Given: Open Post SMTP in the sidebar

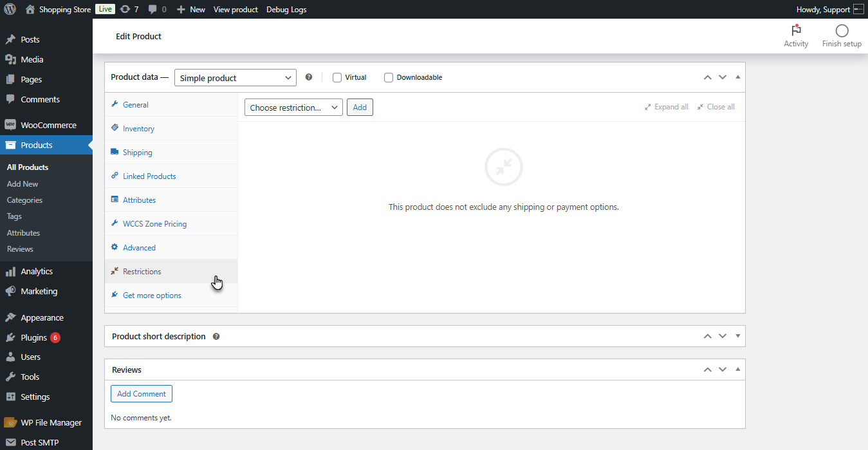Looking at the screenshot, I should coord(46,442).
